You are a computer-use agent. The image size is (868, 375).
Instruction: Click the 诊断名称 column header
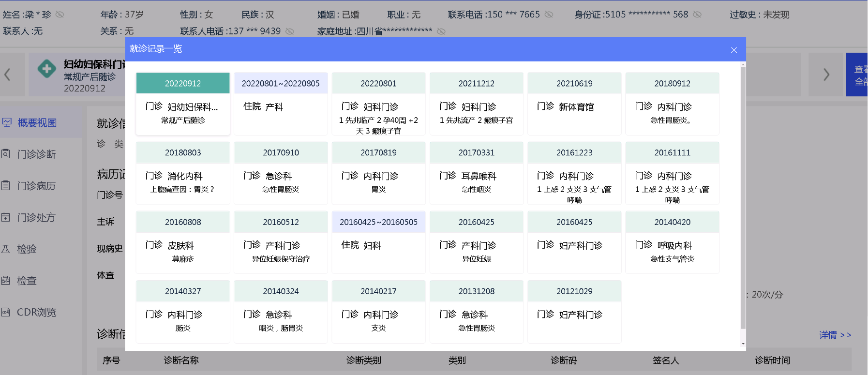point(181,360)
